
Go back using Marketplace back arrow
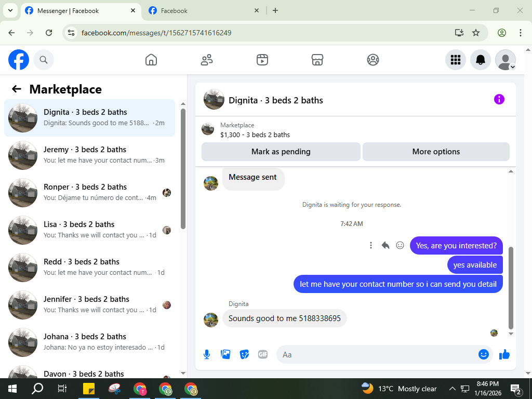click(x=17, y=89)
